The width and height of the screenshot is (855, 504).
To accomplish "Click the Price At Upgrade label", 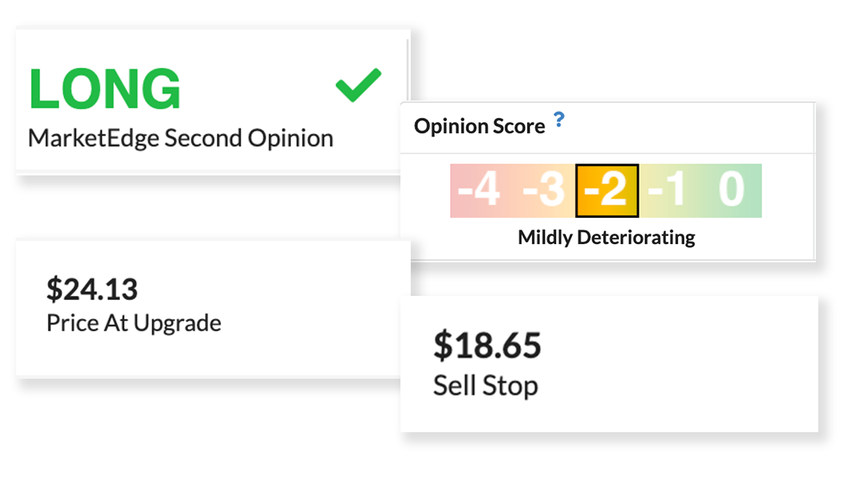I will 133,323.
